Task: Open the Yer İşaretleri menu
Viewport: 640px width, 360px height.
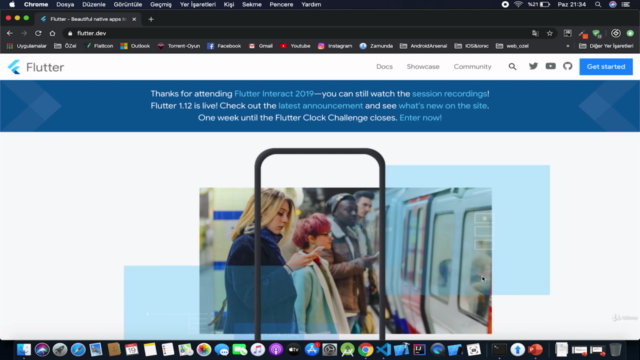Action: click(198, 4)
